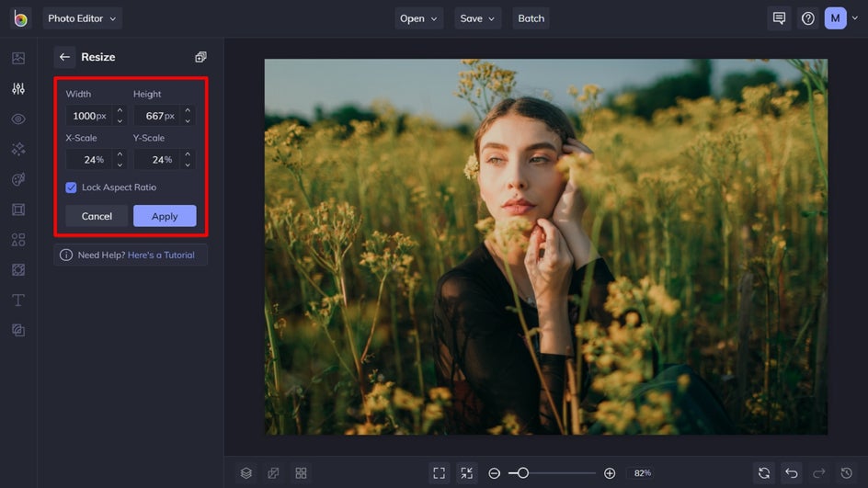Click the back arrow beside Resize
The width and height of the screenshot is (868, 488).
pyautogui.click(x=64, y=57)
